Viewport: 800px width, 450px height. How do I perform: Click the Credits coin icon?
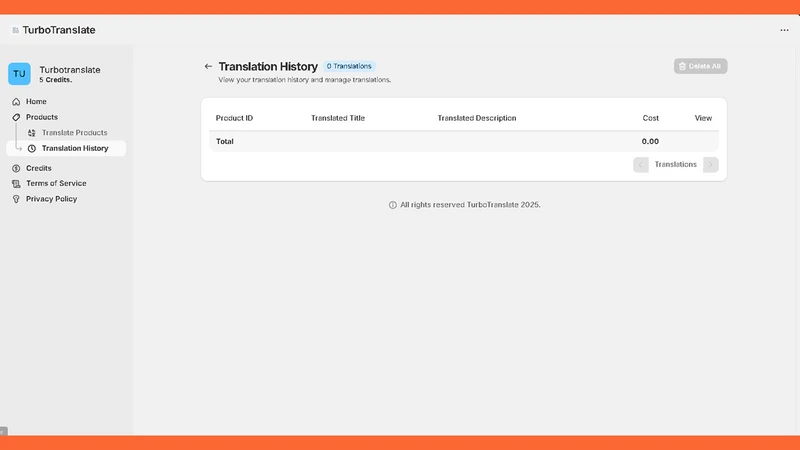tap(16, 168)
